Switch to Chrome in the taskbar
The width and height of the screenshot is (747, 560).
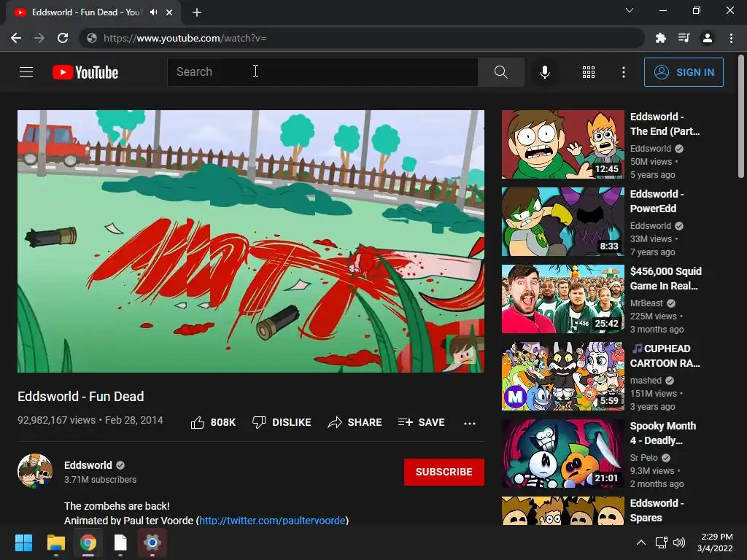pyautogui.click(x=88, y=542)
